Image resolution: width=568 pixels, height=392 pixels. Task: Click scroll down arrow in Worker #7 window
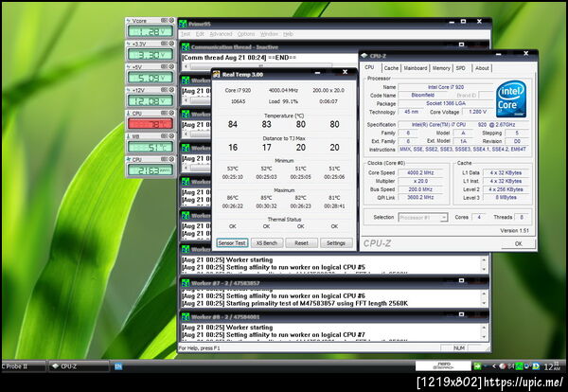[x=484, y=303]
